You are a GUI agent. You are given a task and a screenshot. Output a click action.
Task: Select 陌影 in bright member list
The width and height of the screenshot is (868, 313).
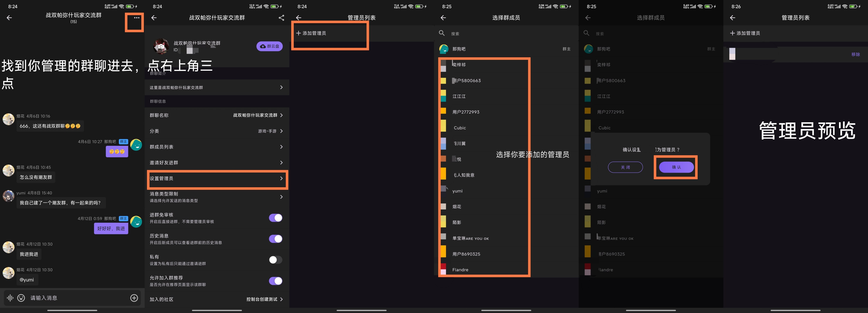point(506,222)
